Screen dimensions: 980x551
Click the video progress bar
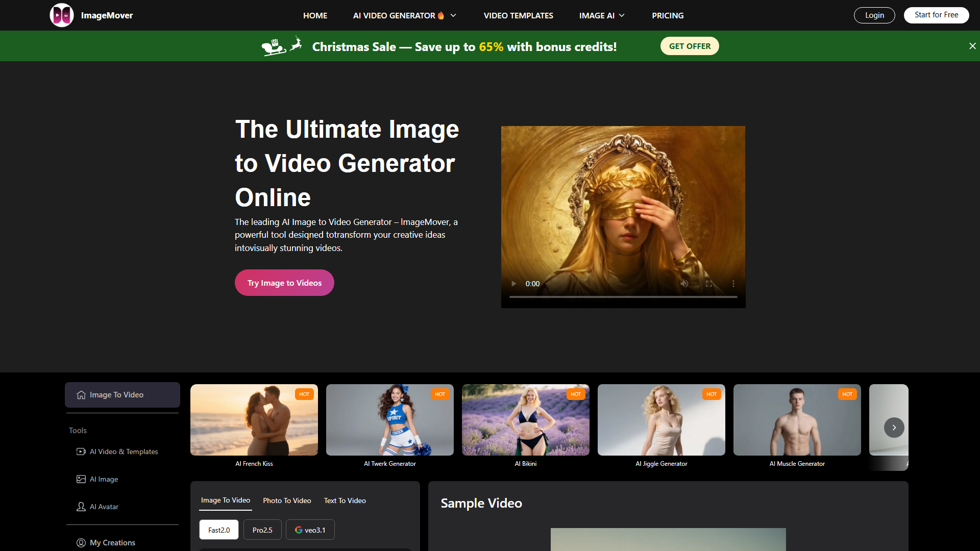(623, 296)
